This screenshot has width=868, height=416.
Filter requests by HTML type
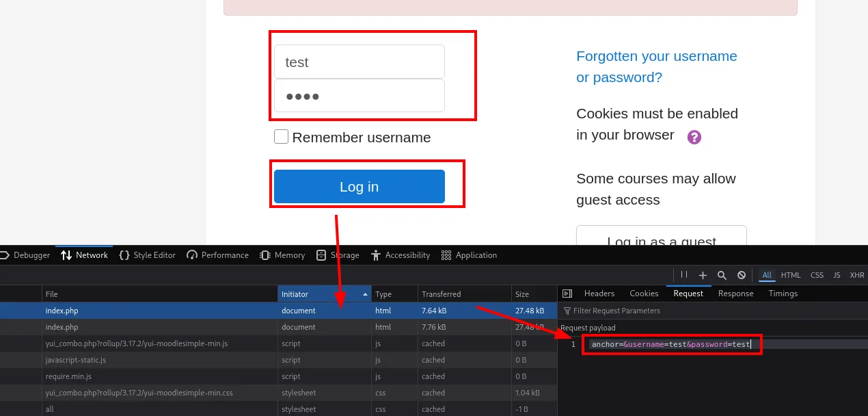coord(791,275)
